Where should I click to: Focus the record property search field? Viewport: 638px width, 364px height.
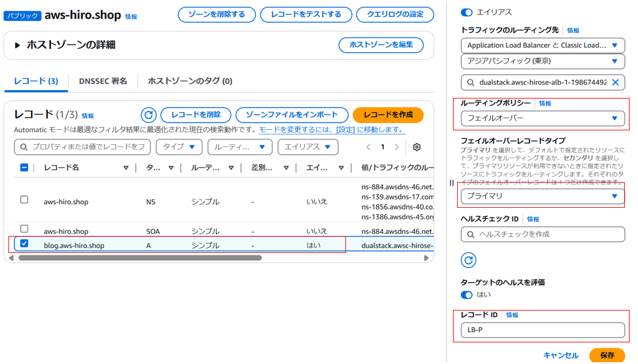82,147
